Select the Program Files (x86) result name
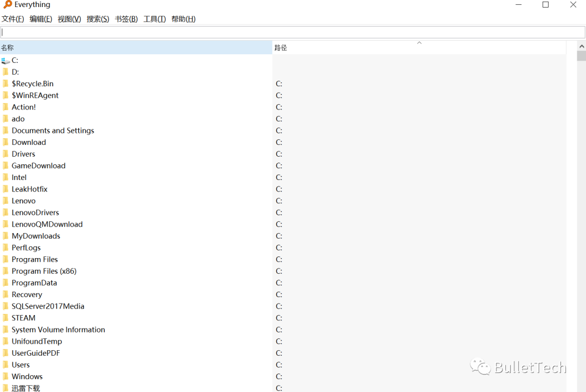Screen dimensions: 586x392 coord(44,271)
